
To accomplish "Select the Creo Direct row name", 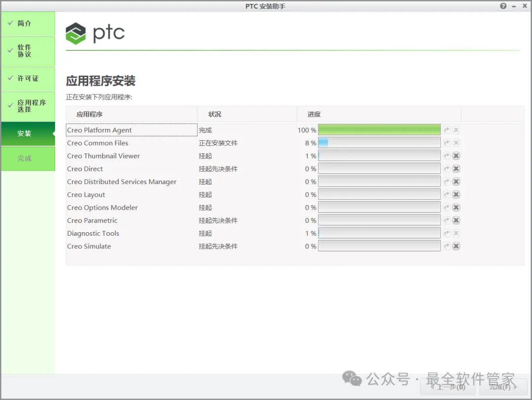I will [x=85, y=169].
